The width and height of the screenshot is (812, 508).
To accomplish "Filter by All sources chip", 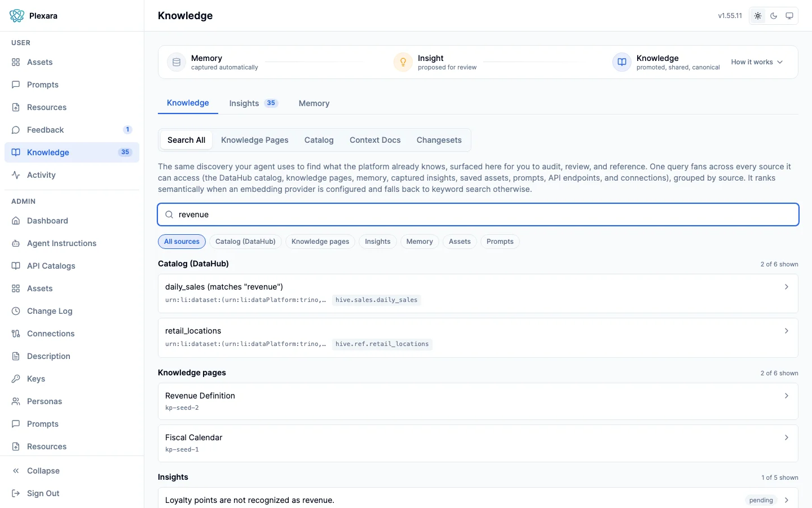I will 182,242.
